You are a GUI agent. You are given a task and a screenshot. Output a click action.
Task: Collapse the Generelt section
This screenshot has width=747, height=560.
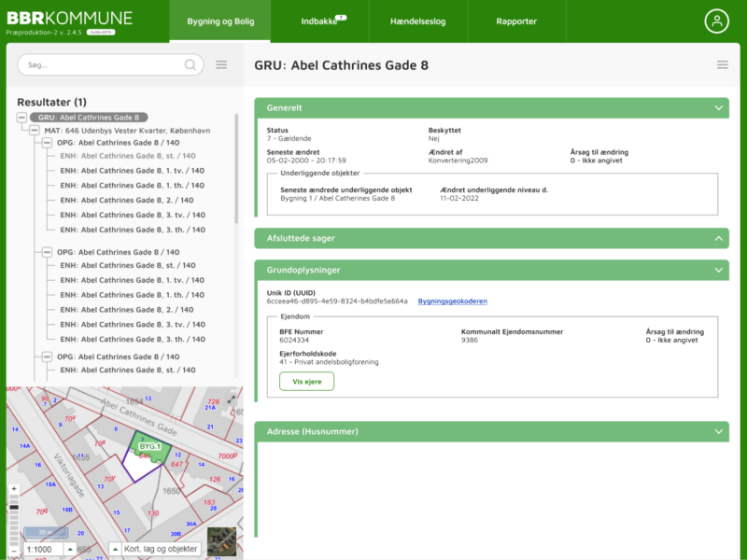click(718, 108)
